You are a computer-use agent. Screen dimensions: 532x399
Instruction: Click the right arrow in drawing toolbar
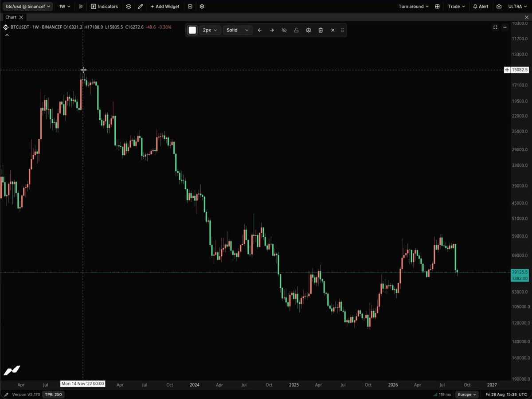(272, 30)
